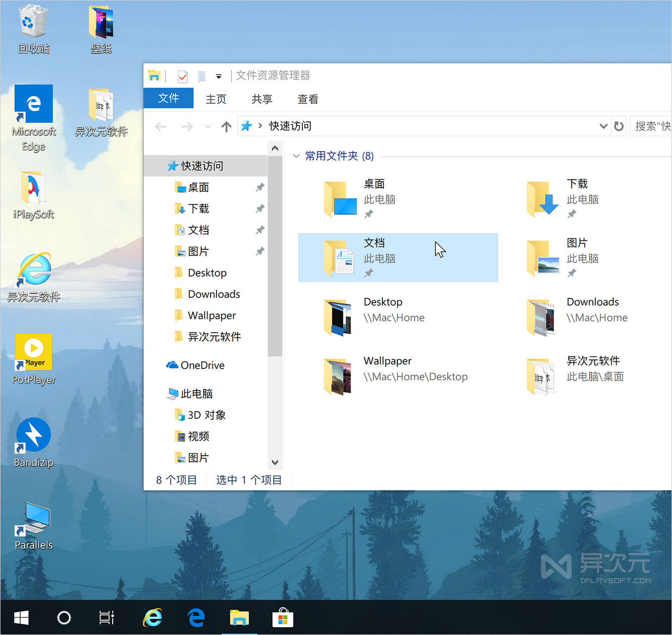Switch to the 查看 ribbon tab

pos(307,99)
